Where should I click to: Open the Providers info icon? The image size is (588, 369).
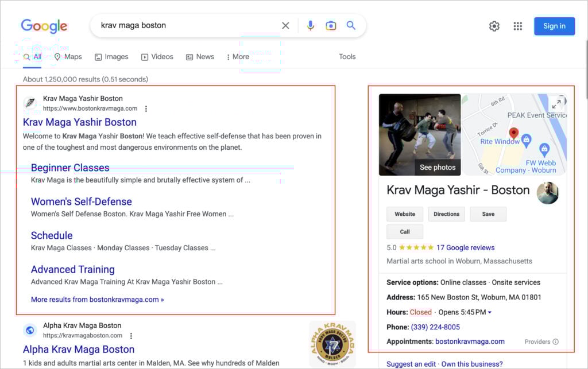pos(556,341)
